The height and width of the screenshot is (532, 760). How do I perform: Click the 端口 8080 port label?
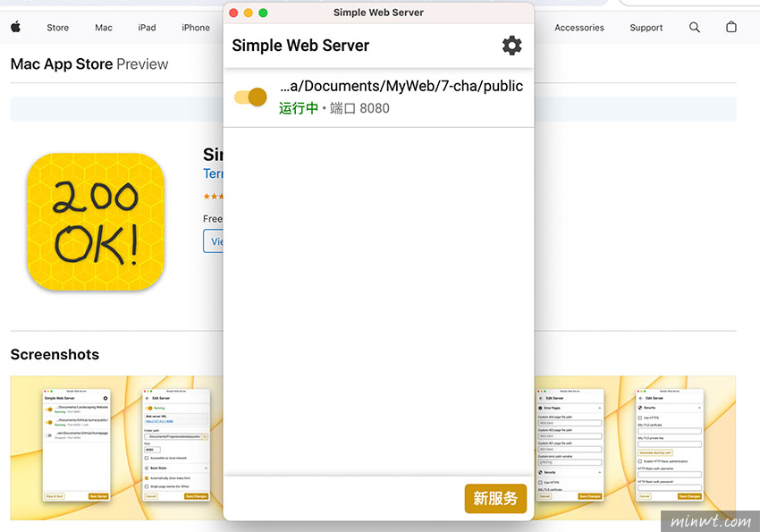[359, 108]
